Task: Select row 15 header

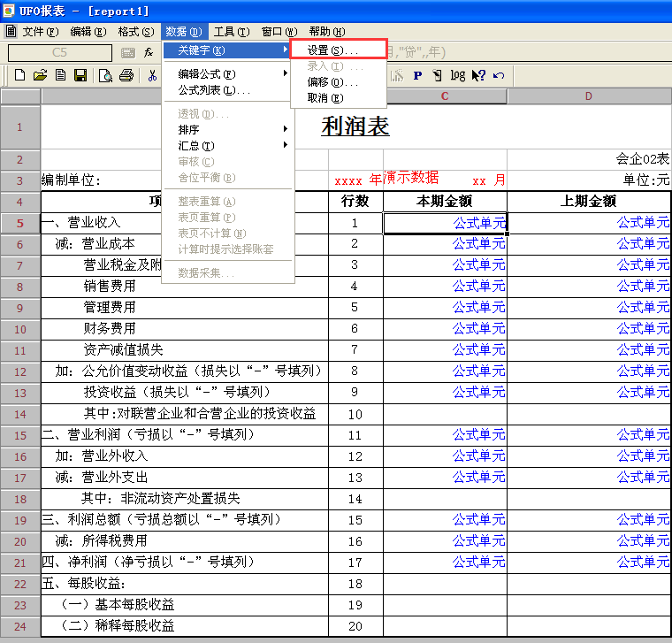Action: click(19, 435)
